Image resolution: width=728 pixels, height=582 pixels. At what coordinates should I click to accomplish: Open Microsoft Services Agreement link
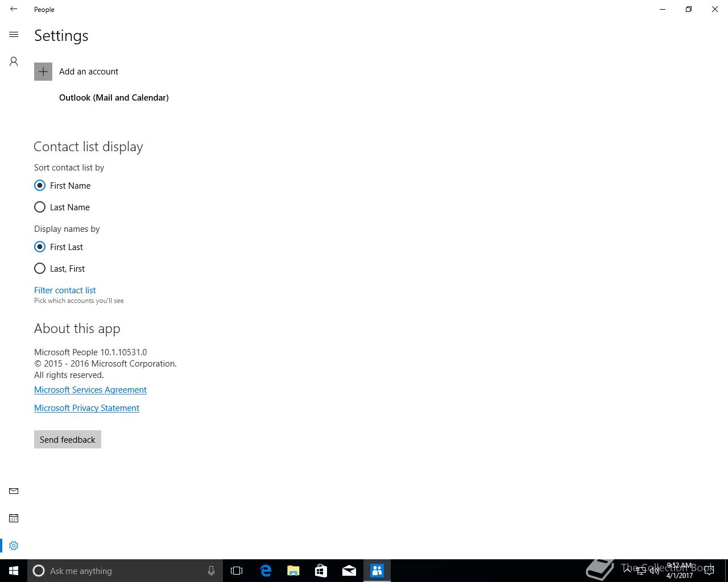coord(90,390)
